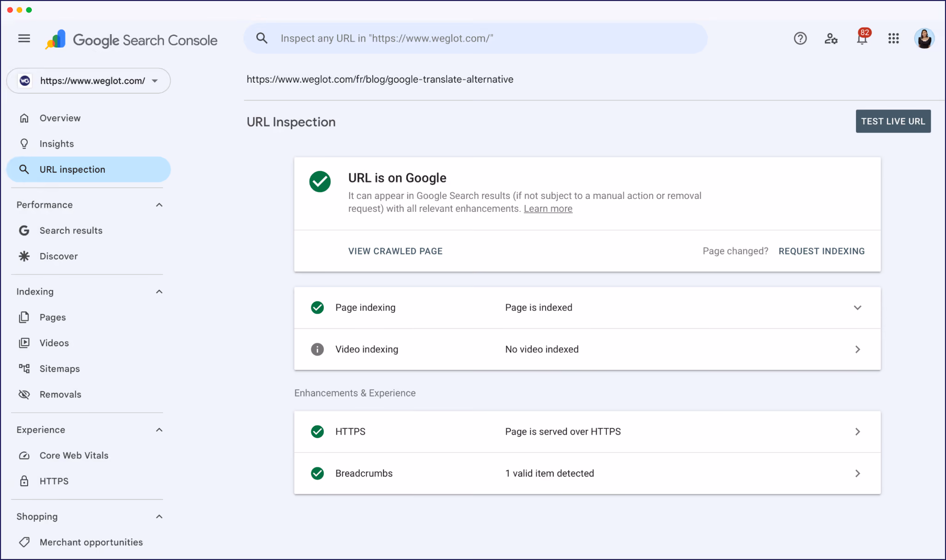Click the green check beside Page indexing
Viewport: 946px width, 560px height.
317,307
